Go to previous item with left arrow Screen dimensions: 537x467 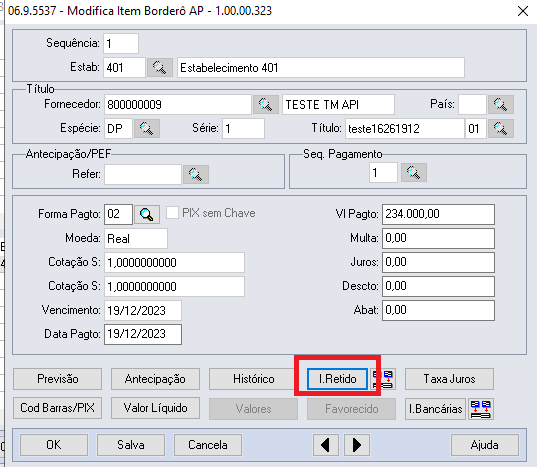[326, 445]
